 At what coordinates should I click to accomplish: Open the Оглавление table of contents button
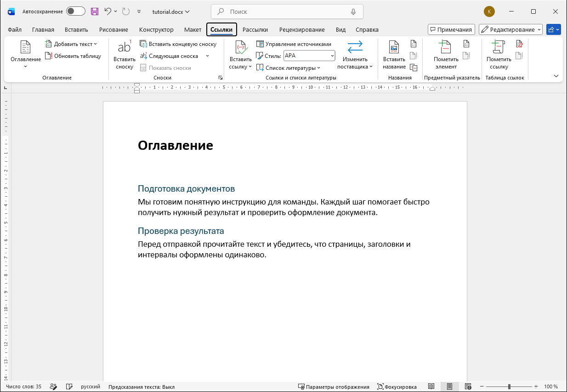tap(26, 54)
